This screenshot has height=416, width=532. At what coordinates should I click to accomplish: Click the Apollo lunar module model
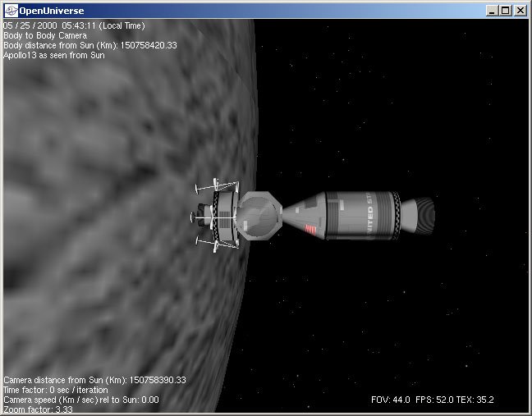coord(236,215)
